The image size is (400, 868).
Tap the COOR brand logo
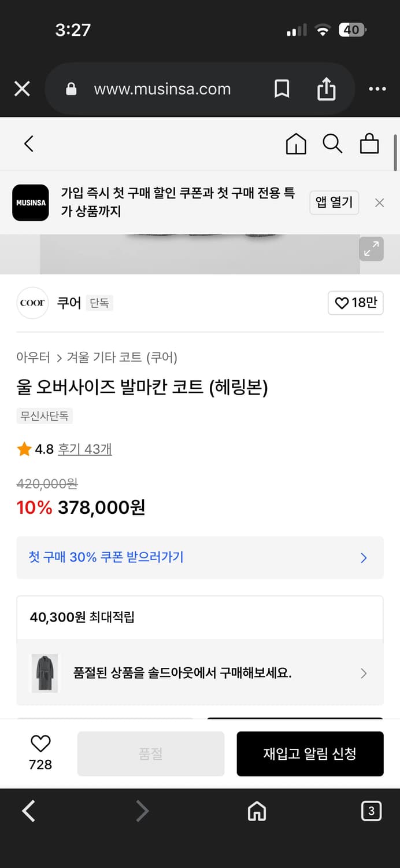[x=32, y=303]
